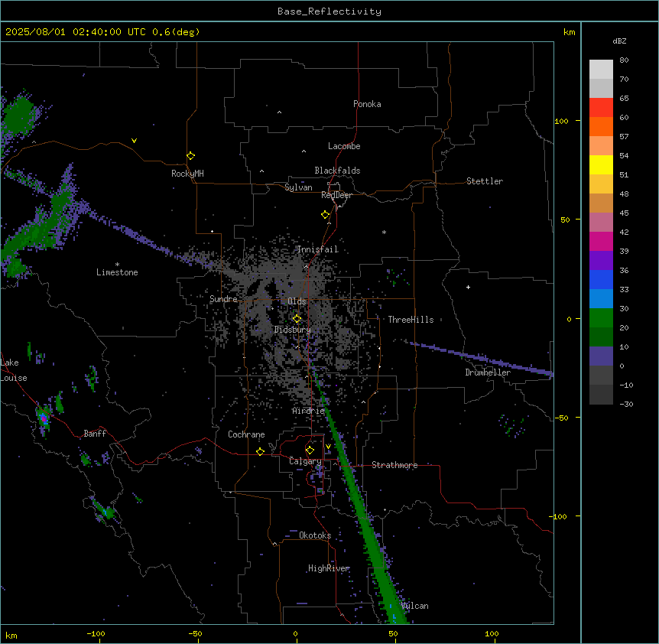Screen dimensions: 659x644
Task: Click the dBZ legend heading
Action: (x=619, y=41)
